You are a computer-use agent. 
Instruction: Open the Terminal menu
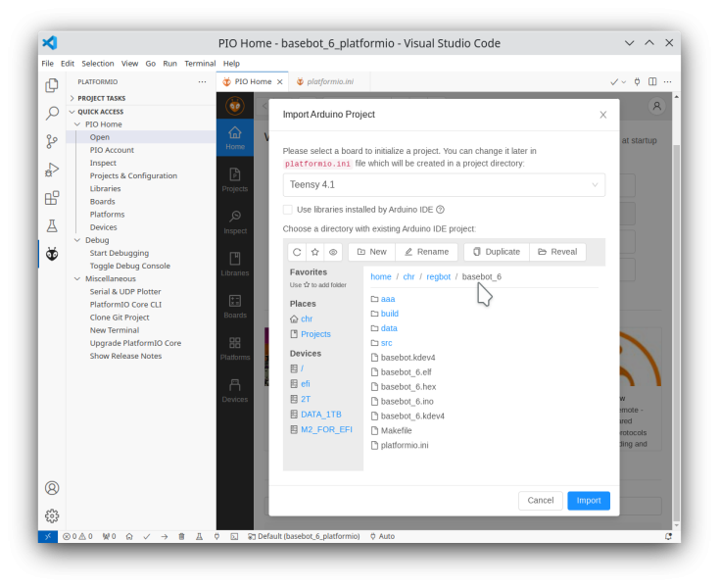[200, 63]
